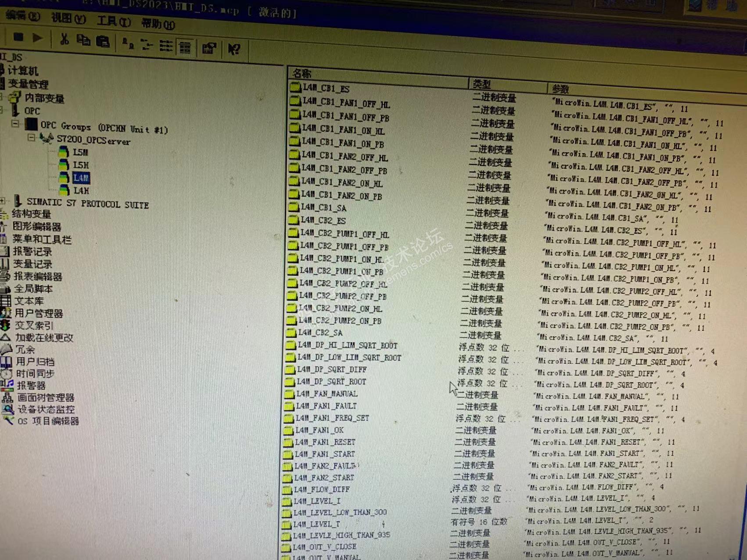Click the Deactivate (stop) toolbar icon

18,37
